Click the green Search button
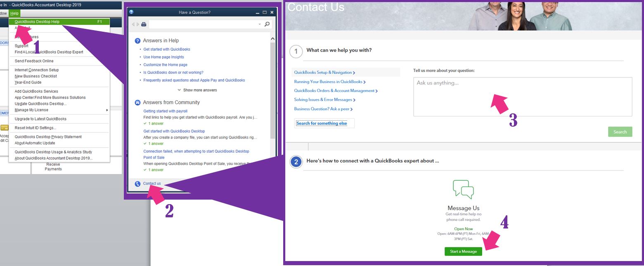Viewport: 644px width, 266px height. [620, 132]
